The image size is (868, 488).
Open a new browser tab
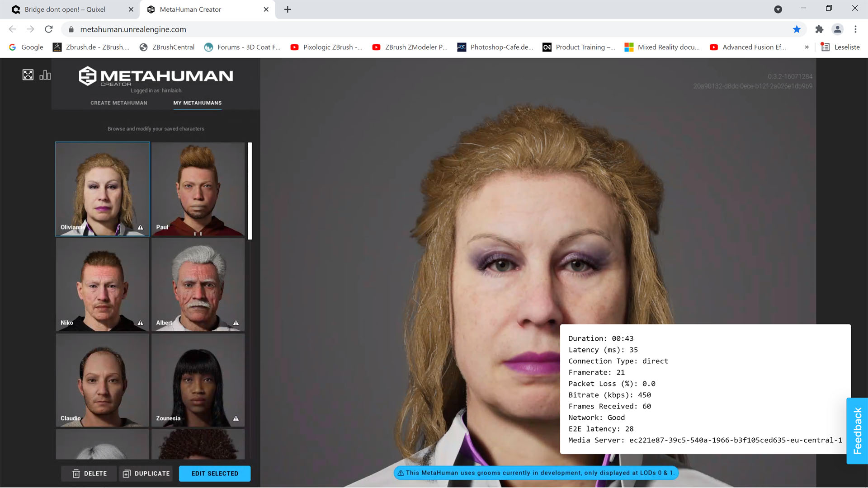click(288, 9)
